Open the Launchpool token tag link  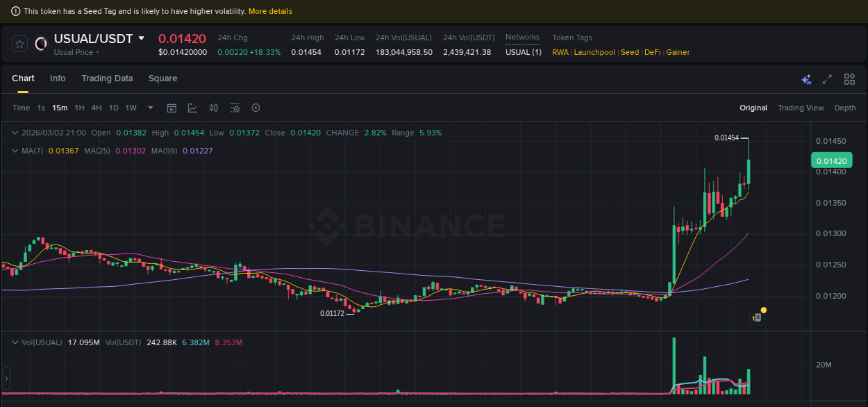coord(594,52)
